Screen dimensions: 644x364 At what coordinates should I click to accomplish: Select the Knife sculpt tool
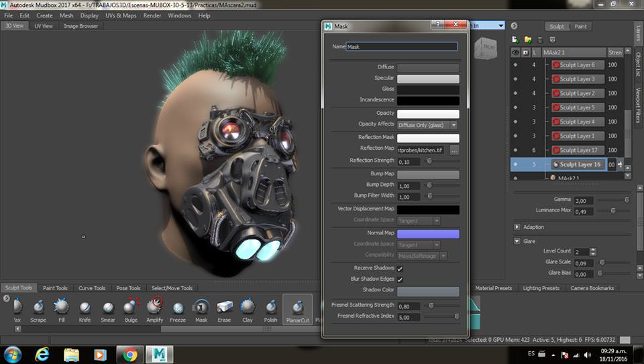click(85, 310)
